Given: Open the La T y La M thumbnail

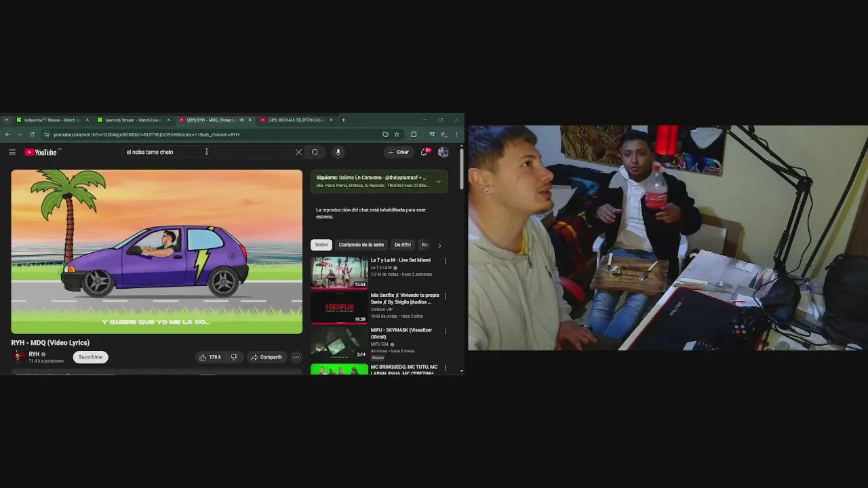Looking at the screenshot, I should pos(339,272).
